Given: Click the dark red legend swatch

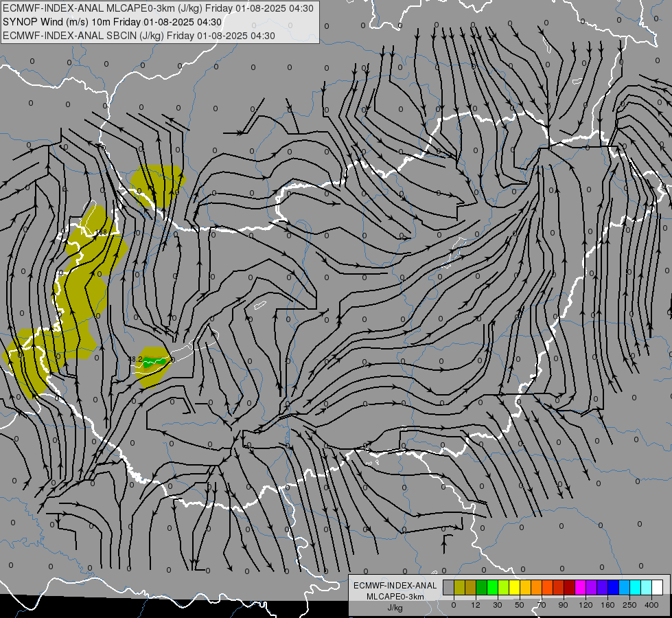Looking at the screenshot, I should click(570, 587).
